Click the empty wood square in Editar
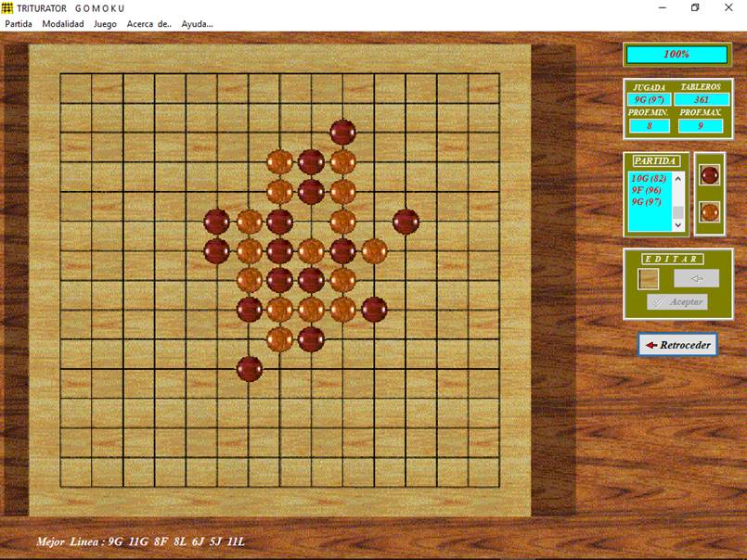Viewport: 747px width, 560px height. (x=649, y=278)
